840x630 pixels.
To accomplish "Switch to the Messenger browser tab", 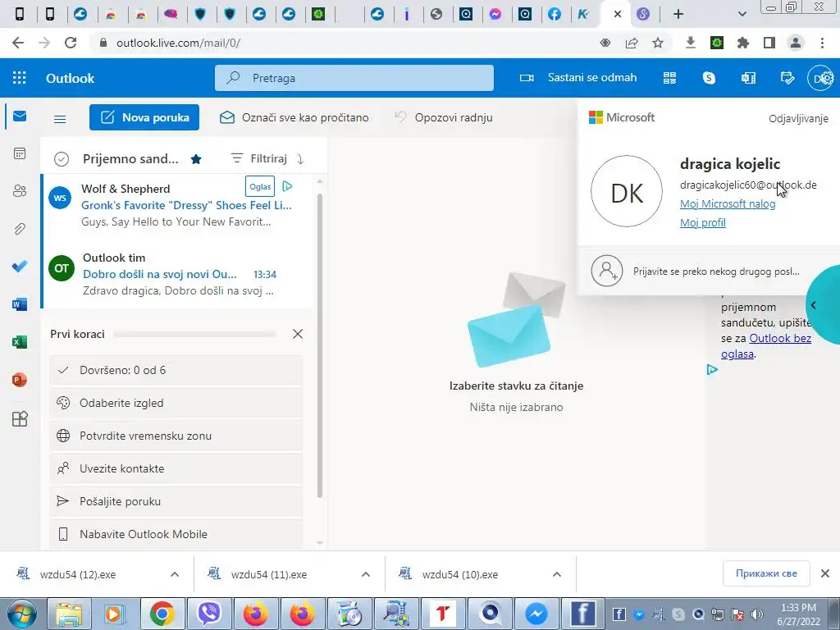I will coord(495,14).
